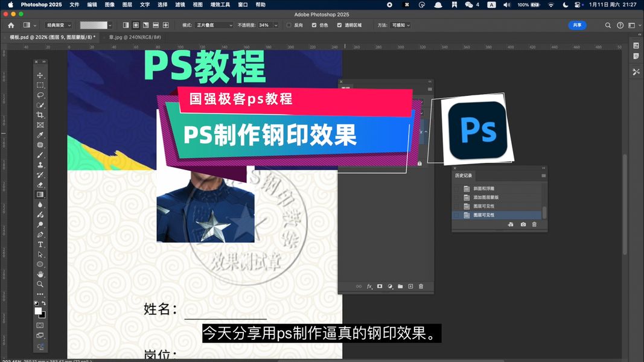Select the Object Selection tool
644x362 pixels.
pyautogui.click(x=40, y=106)
